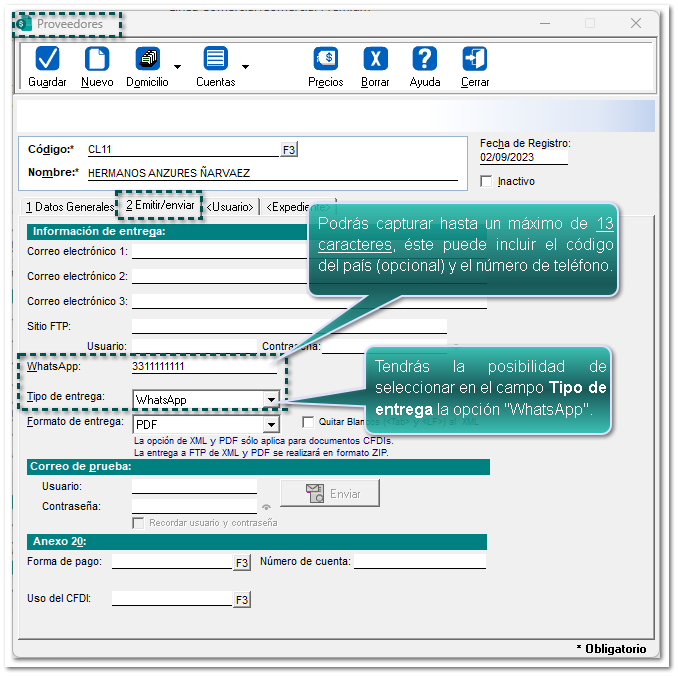Open the Domicilio address icon

[x=147, y=59]
